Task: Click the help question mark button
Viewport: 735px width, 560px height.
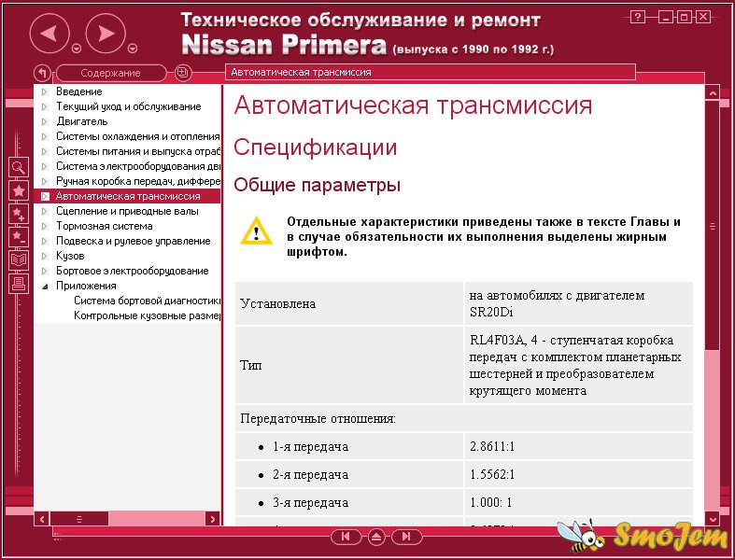Action: tap(638, 18)
